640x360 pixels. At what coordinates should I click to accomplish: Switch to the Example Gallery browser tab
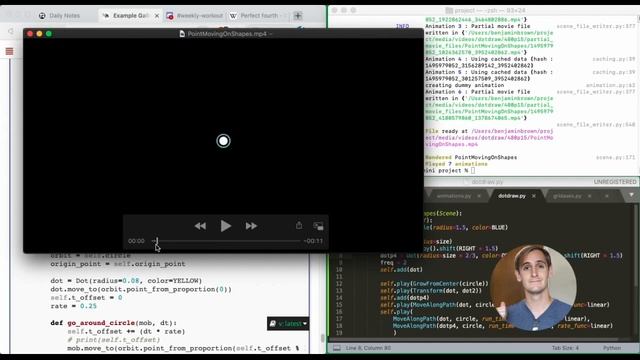pyautogui.click(x=130, y=16)
